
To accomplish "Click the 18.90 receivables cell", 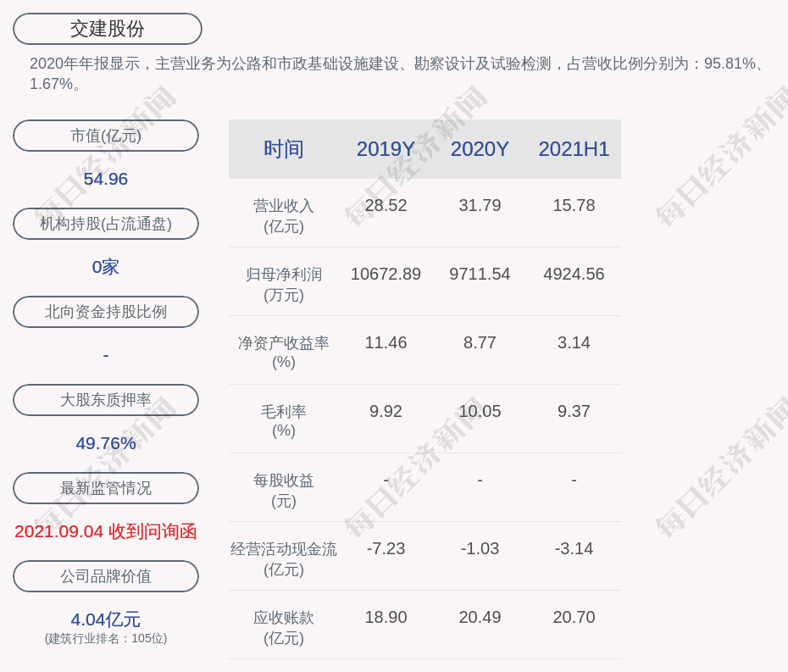I will click(x=386, y=617).
